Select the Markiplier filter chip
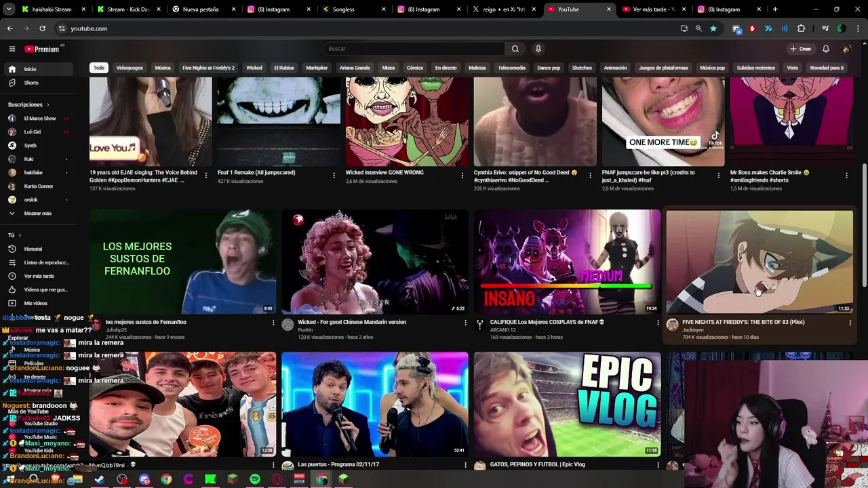 [x=317, y=68]
